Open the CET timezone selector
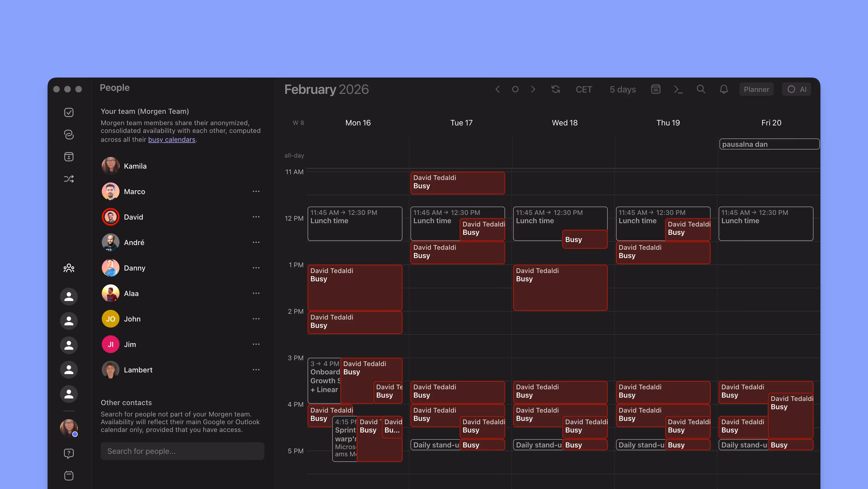This screenshot has width=868, height=489. (584, 89)
